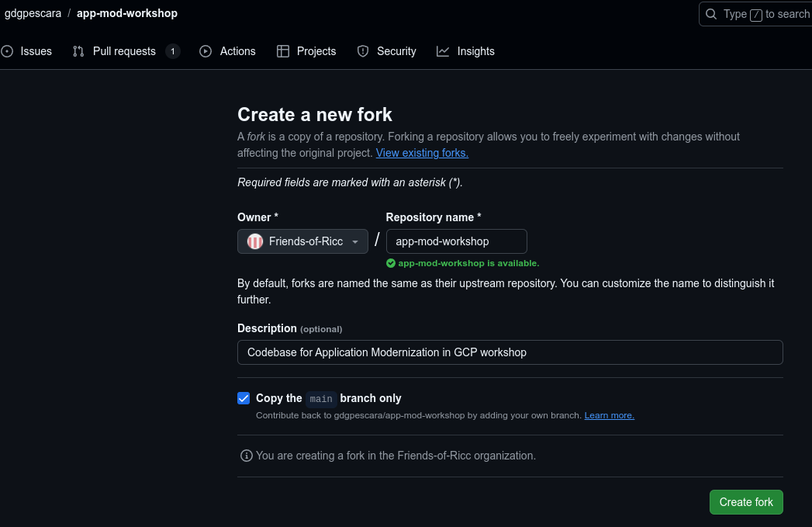Click the pull requests count badge
Image resolution: width=812 pixels, height=527 pixels.
173,51
